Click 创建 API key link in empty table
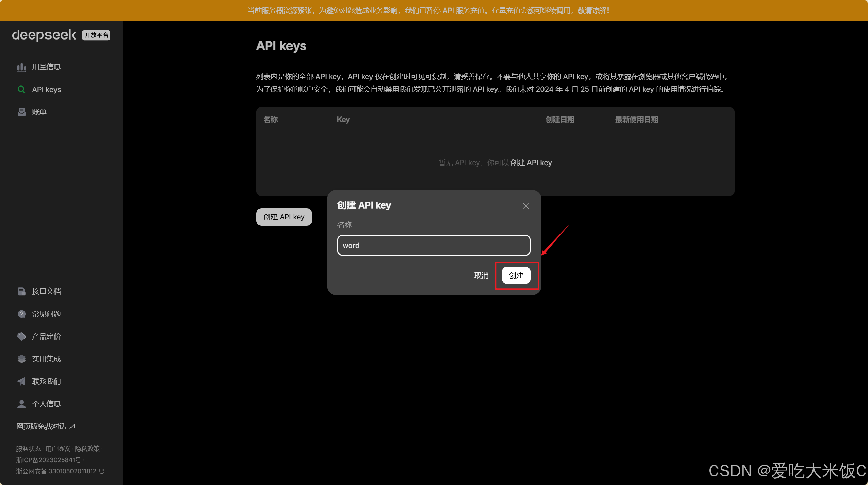 pyautogui.click(x=531, y=163)
